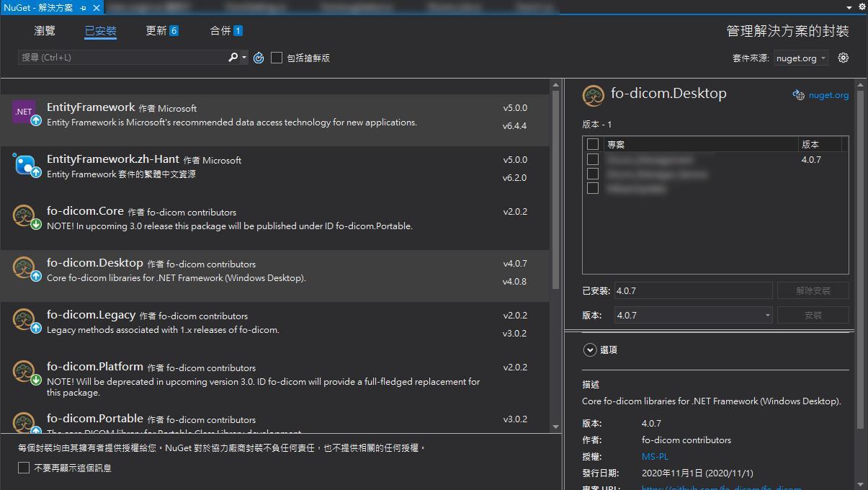Click the details pane vertical scrollbar thumb
868x490 pixels.
pos(860,259)
